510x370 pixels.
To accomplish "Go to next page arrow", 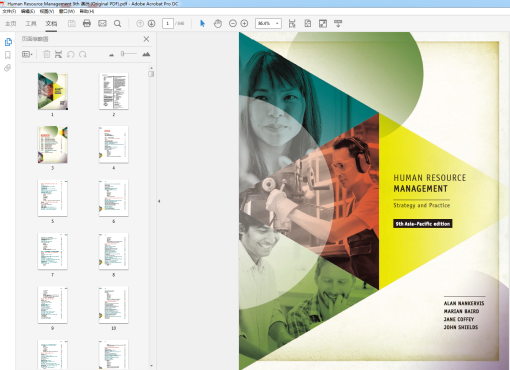I will click(x=151, y=23).
